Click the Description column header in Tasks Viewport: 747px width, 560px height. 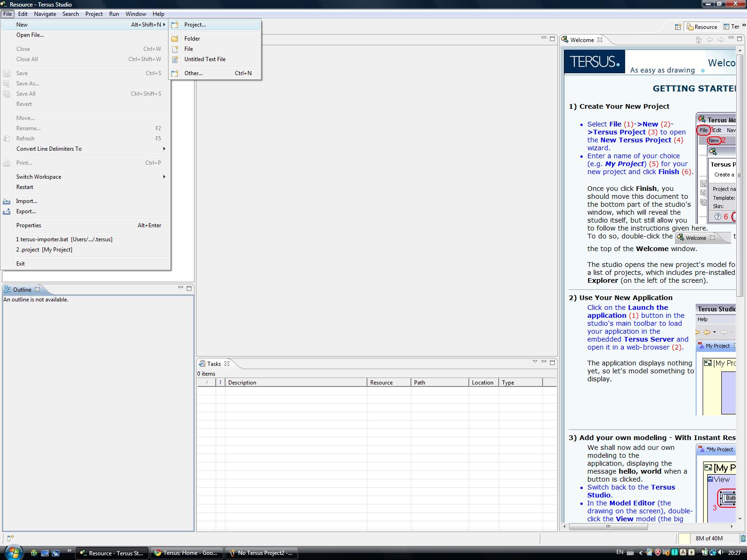(x=296, y=383)
